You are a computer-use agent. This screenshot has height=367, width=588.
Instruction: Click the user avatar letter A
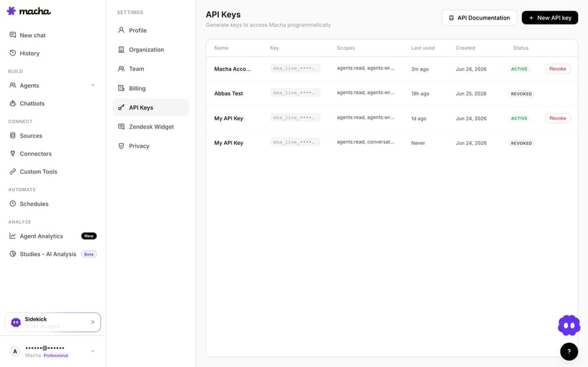tap(15, 351)
